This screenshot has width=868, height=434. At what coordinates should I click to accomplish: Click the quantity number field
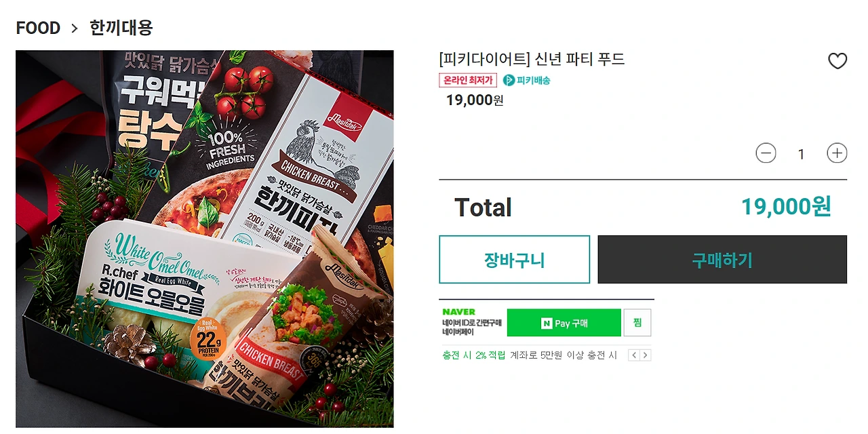[801, 154]
